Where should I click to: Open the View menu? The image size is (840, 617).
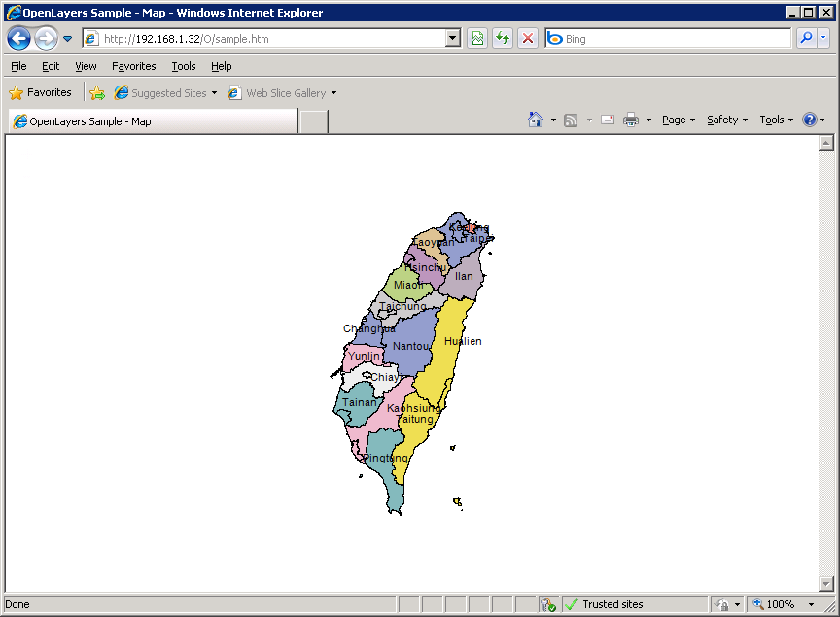click(x=86, y=66)
